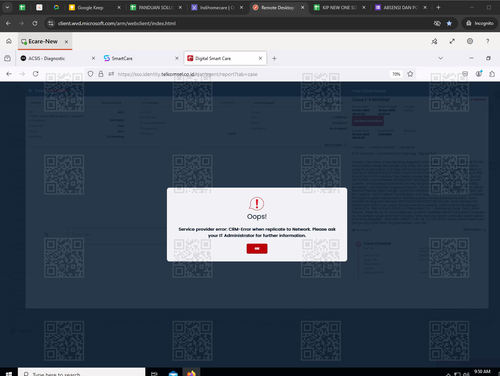The image size is (500, 376).
Task: Click the Incognito indicator button
Action: 479,23
